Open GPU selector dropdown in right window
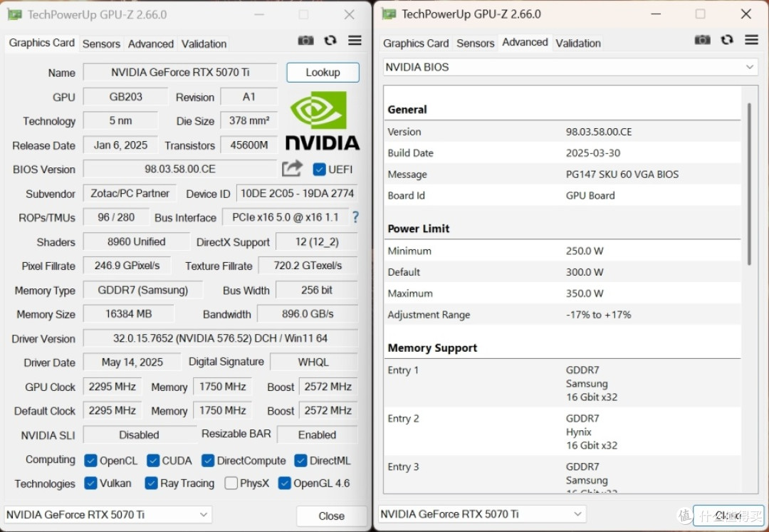 [x=483, y=514]
